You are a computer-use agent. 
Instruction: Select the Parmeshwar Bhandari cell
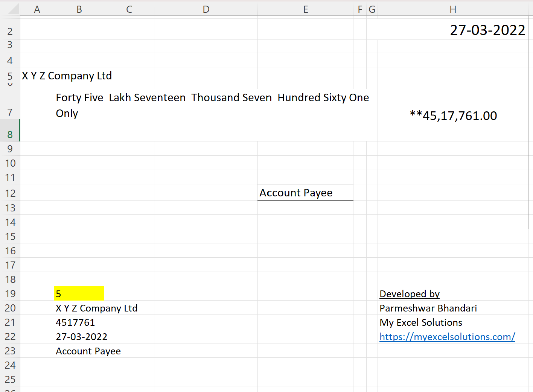tap(428, 308)
